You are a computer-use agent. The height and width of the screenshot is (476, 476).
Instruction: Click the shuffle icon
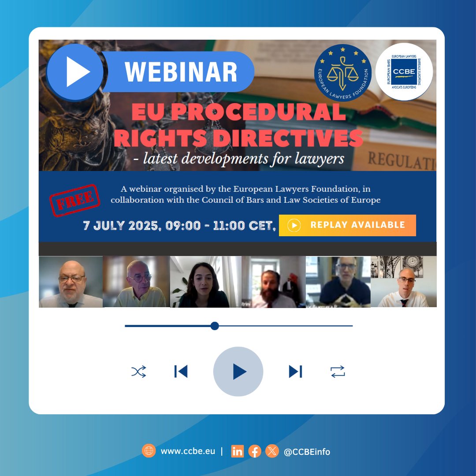(x=139, y=372)
